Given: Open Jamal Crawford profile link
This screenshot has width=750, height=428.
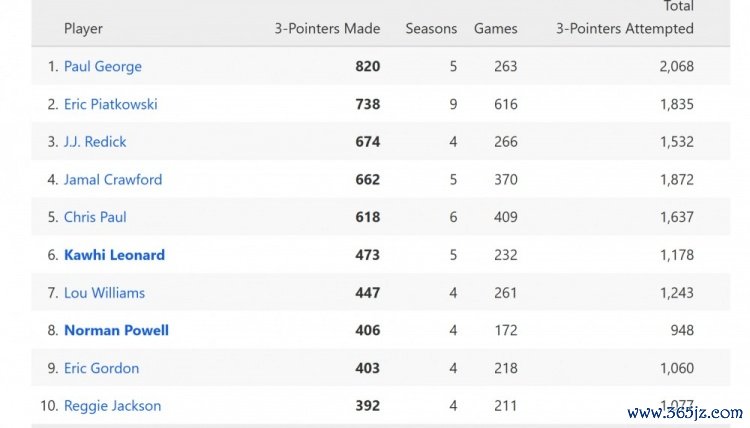Looking at the screenshot, I should click(x=112, y=180).
